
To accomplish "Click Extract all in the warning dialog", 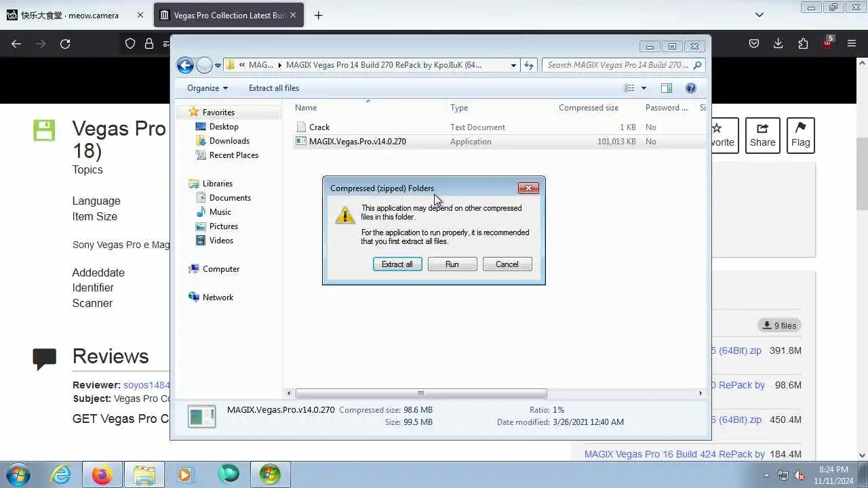I will coord(397,264).
